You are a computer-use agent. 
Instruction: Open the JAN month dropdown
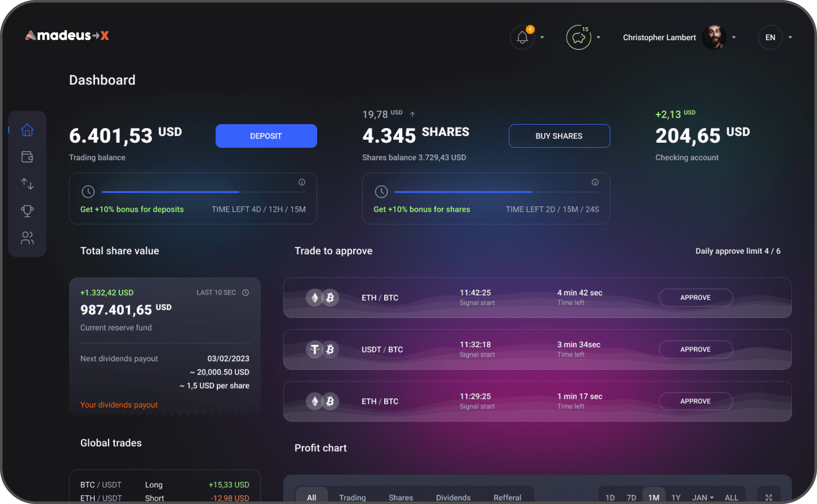[703, 497]
